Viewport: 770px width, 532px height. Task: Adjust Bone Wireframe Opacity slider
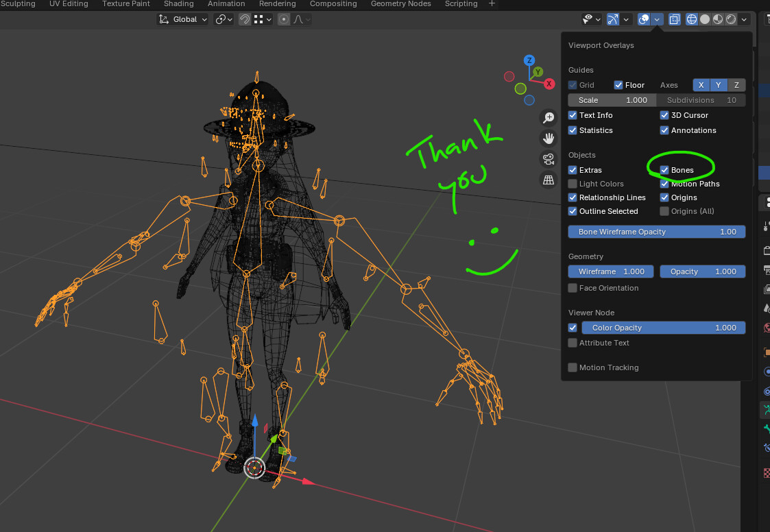coord(657,232)
